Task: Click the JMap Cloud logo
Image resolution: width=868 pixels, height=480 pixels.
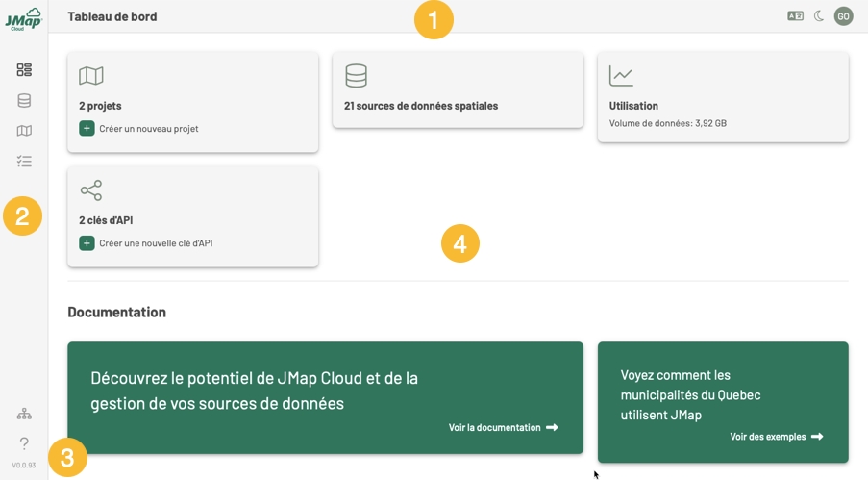Action: coord(23,18)
